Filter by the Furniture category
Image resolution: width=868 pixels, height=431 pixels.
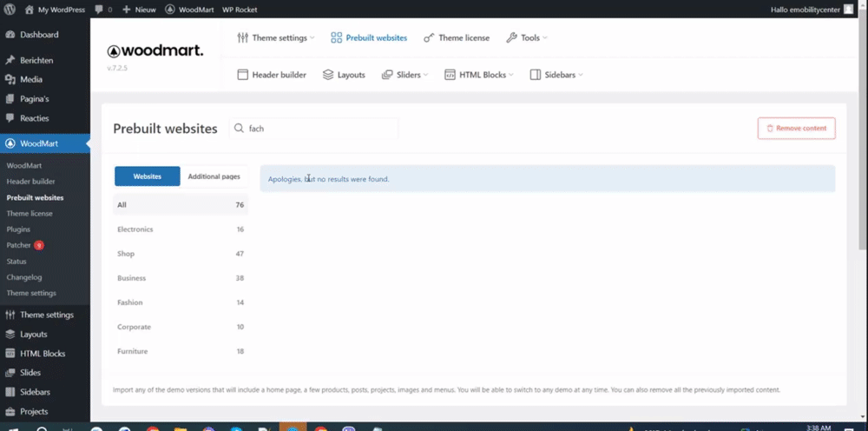pyautogui.click(x=181, y=351)
